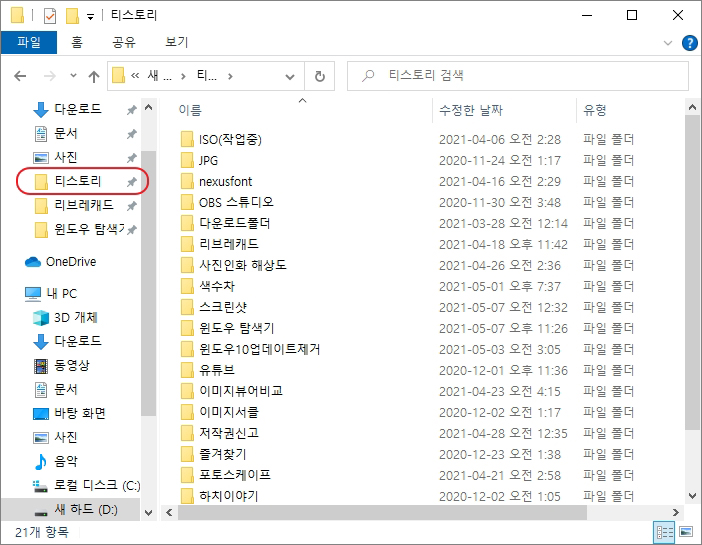
Task: Open 다운로드 in Quick Access
Action: (78, 109)
